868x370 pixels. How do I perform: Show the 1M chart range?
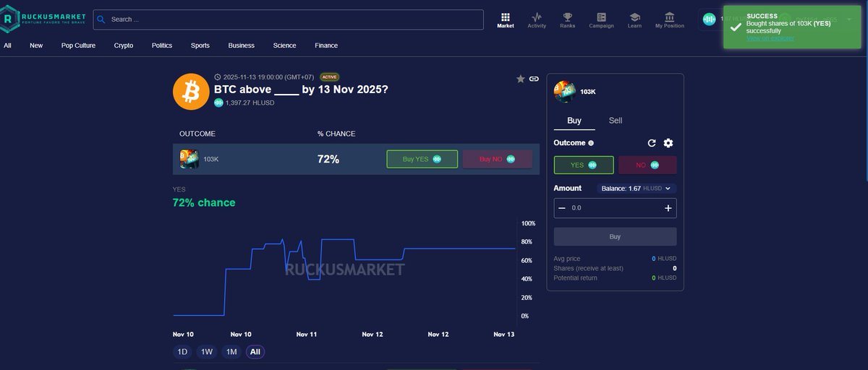click(x=231, y=352)
